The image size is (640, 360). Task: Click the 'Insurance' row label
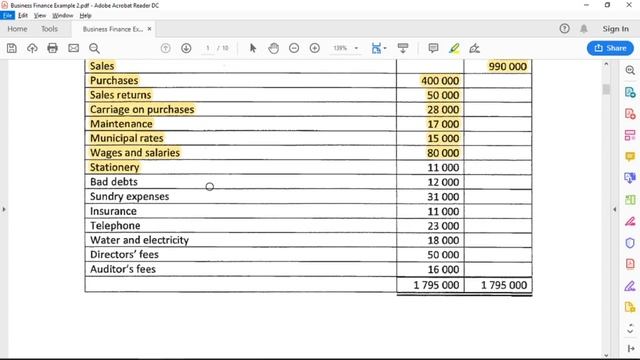(x=113, y=211)
